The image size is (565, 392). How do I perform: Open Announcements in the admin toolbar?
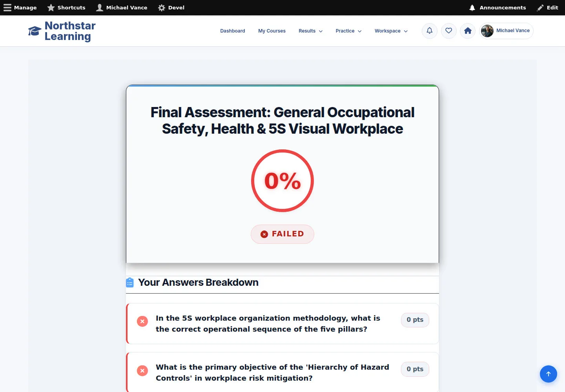click(x=498, y=7)
